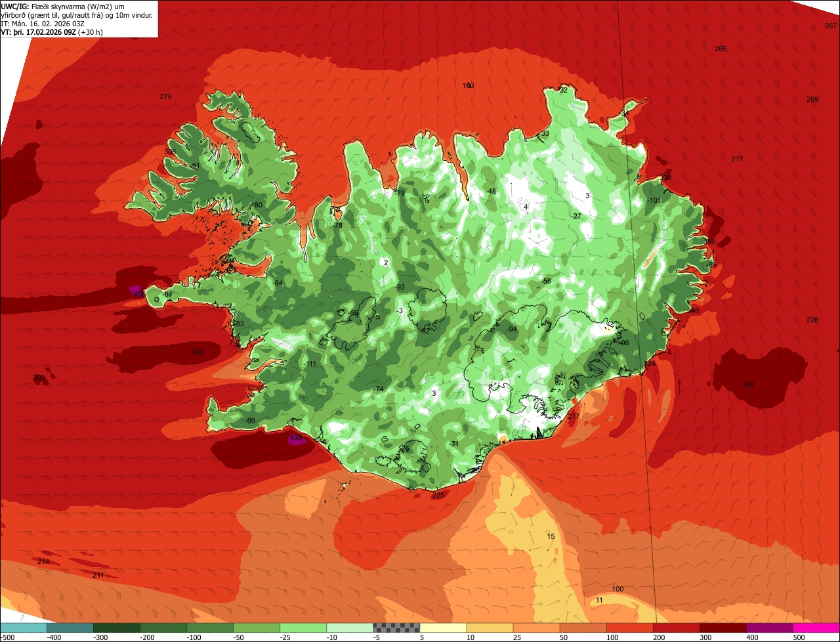Select the palest green swatch between -10 and -5

350,628
